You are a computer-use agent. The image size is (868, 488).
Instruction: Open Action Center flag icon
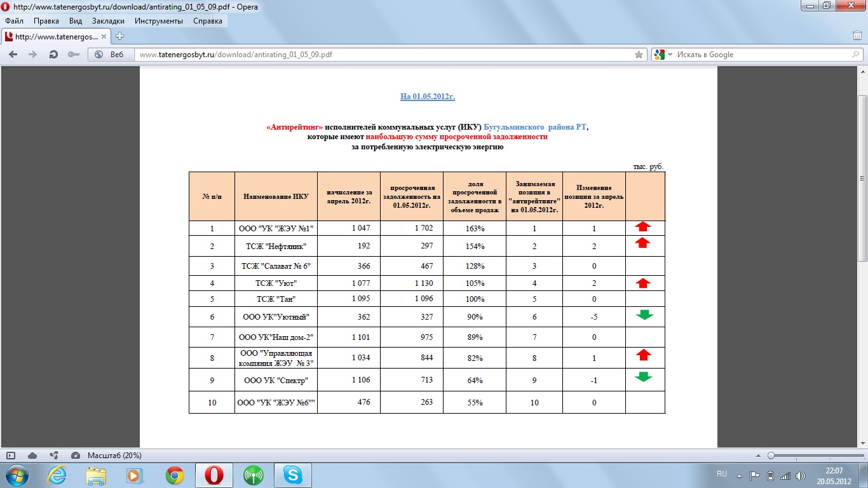click(755, 475)
